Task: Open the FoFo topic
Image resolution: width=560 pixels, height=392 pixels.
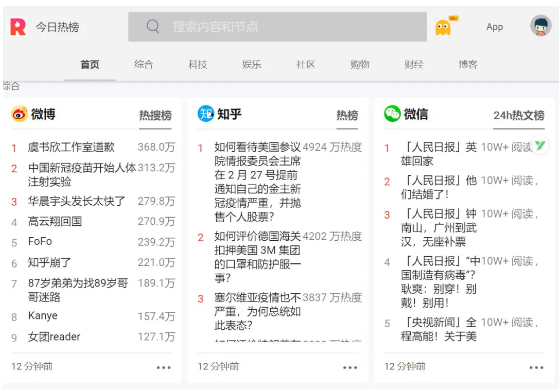Action: tap(40, 242)
